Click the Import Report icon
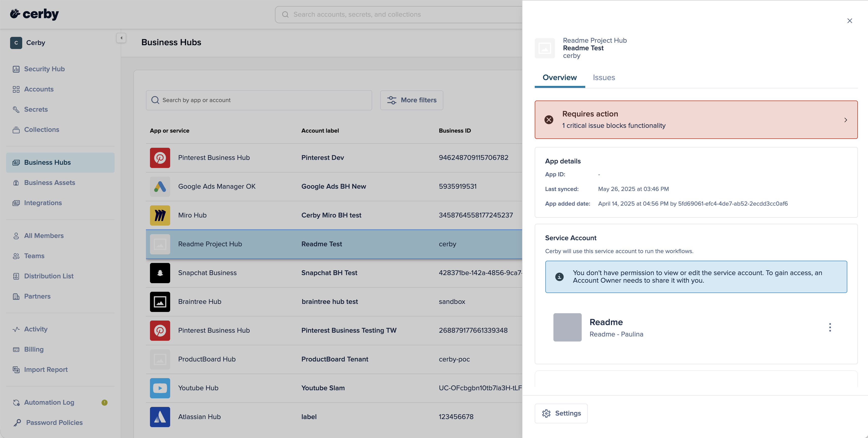 point(16,370)
